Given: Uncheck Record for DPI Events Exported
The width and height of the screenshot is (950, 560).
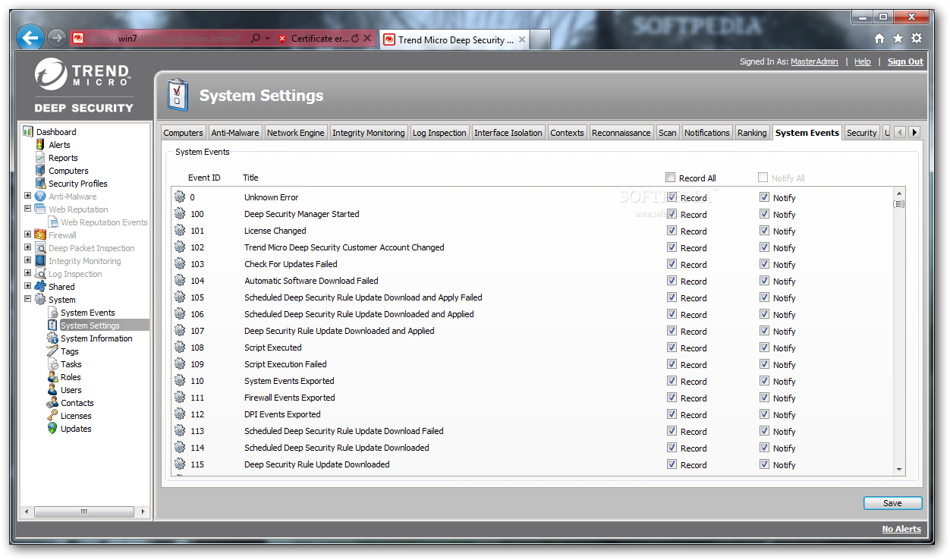Looking at the screenshot, I should tap(672, 414).
